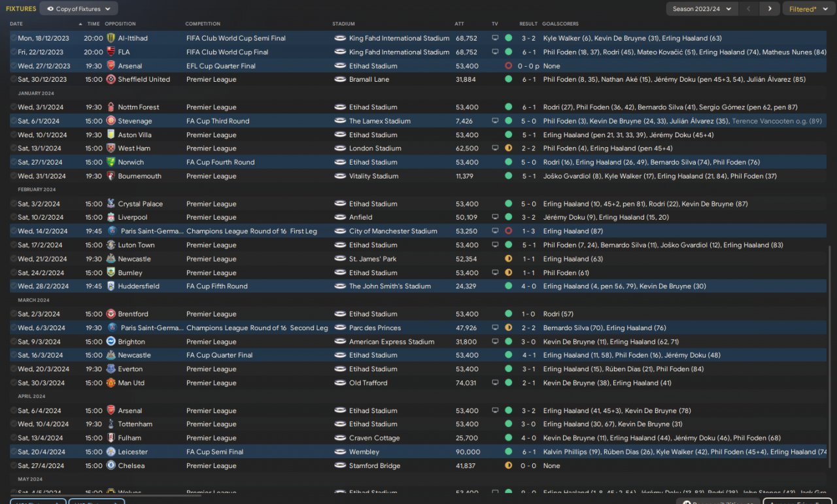Click the TV icon on the Al-Ittihad row
Image resolution: width=837 pixels, height=504 pixels.
[x=495, y=38]
